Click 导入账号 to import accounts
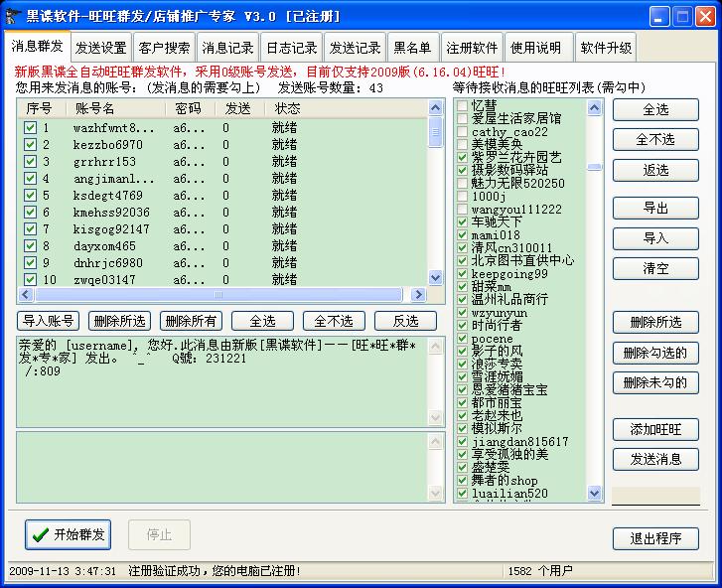The image size is (722, 588). tap(49, 321)
